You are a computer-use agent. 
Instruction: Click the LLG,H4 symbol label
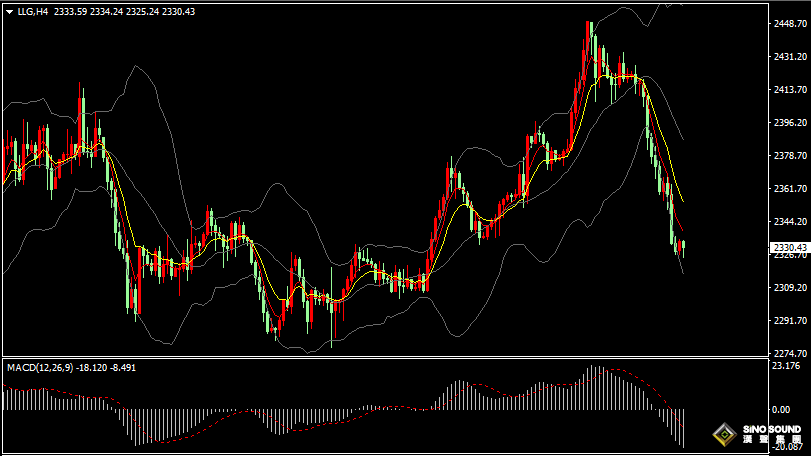pos(34,11)
